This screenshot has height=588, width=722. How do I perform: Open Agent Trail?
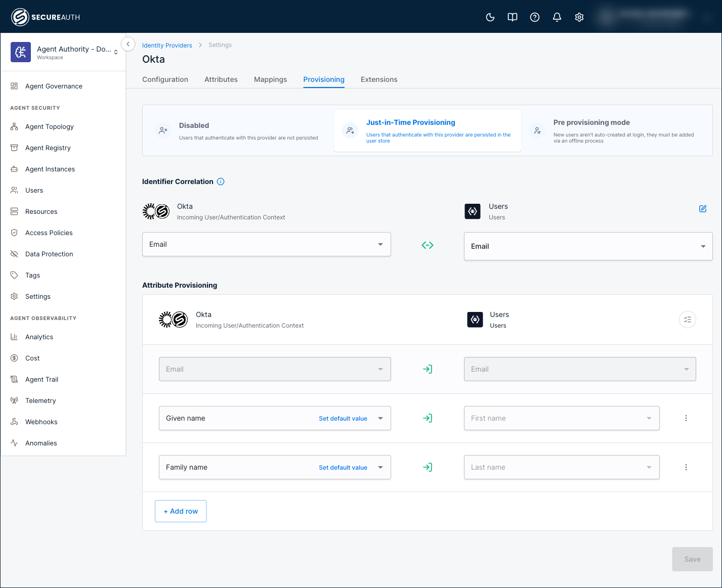click(42, 379)
